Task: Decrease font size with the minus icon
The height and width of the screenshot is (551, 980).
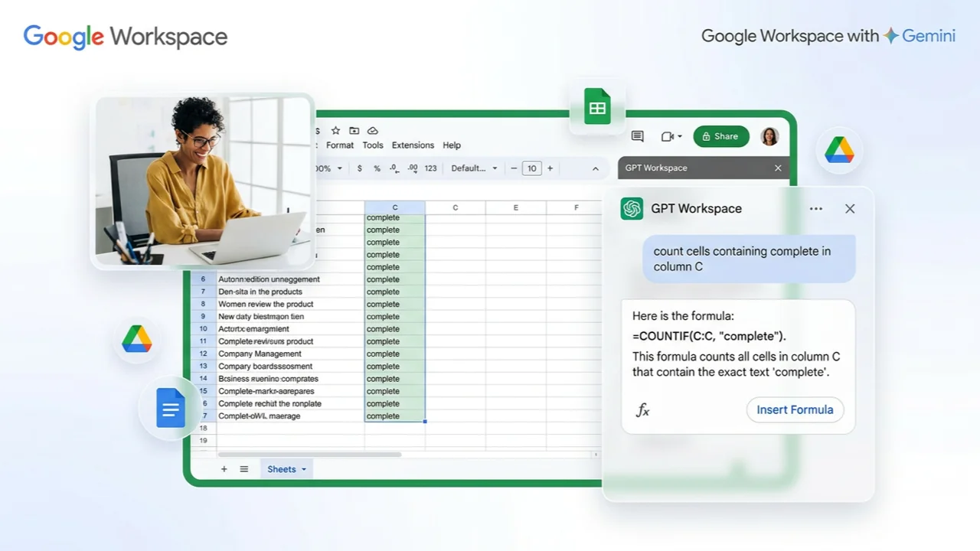Action: (514, 168)
